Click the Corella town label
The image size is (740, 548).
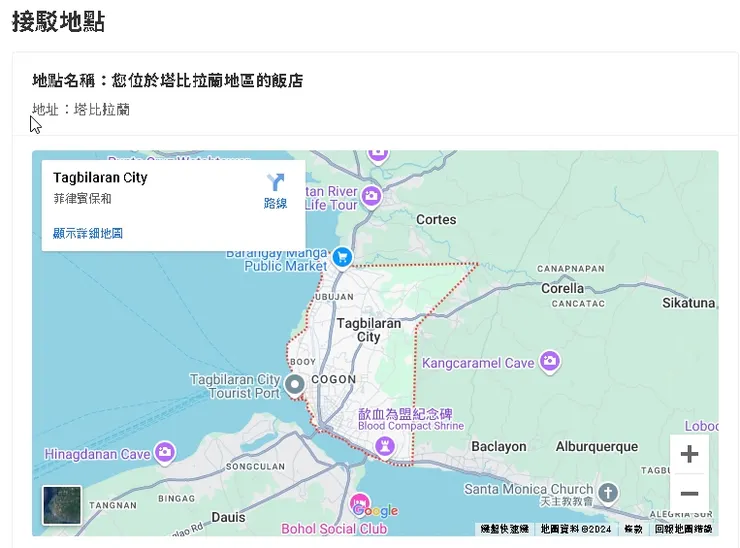click(x=562, y=288)
